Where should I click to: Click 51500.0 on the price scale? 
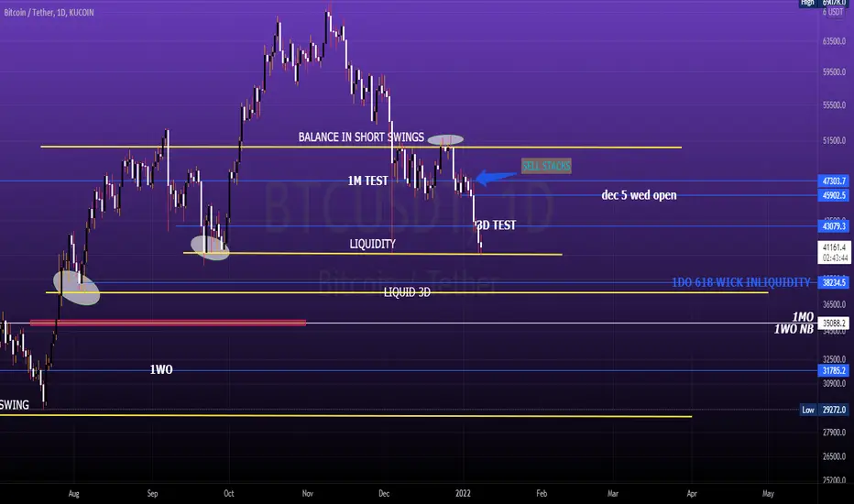pyautogui.click(x=835, y=140)
